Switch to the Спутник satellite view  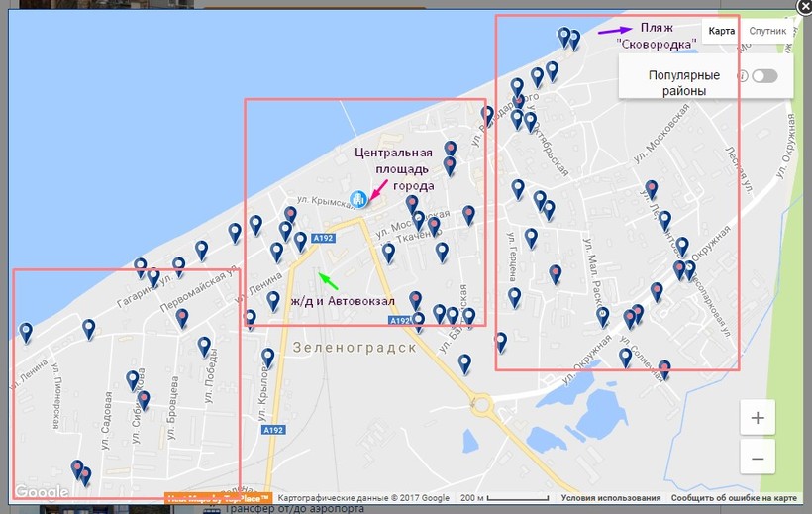[767, 31]
